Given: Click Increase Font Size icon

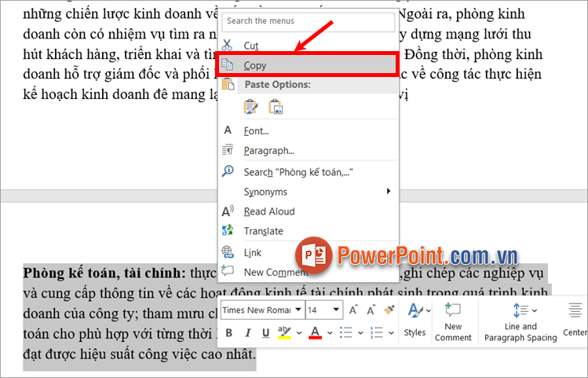Looking at the screenshot, I should (x=353, y=310).
